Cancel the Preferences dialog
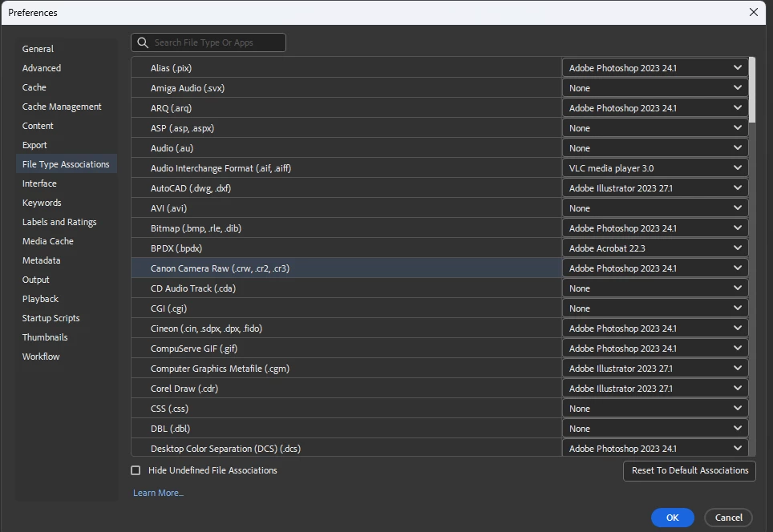This screenshot has width=773, height=532. (x=728, y=518)
